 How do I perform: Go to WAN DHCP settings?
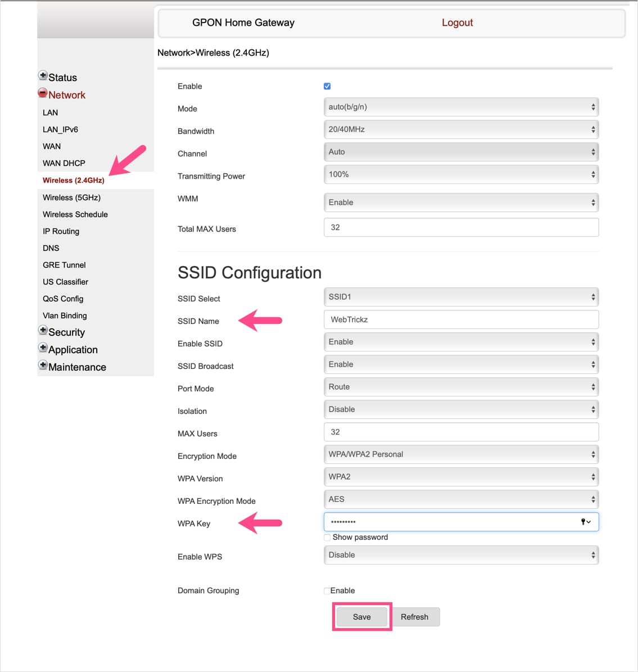[64, 163]
